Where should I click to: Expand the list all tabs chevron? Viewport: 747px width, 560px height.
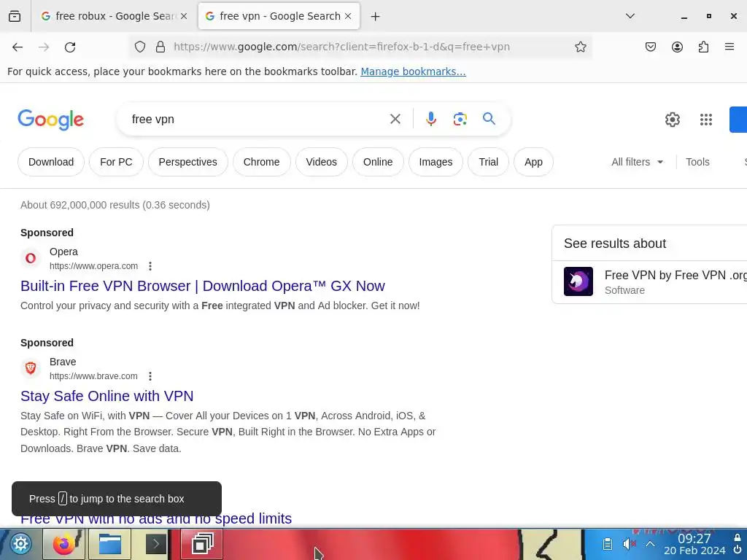click(x=630, y=16)
